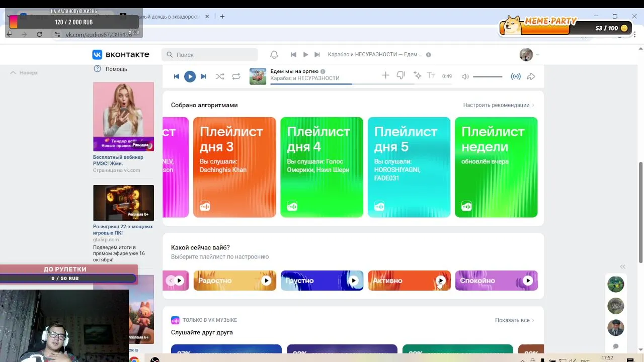
Task: Add current track with plus icon
Action: (x=385, y=75)
